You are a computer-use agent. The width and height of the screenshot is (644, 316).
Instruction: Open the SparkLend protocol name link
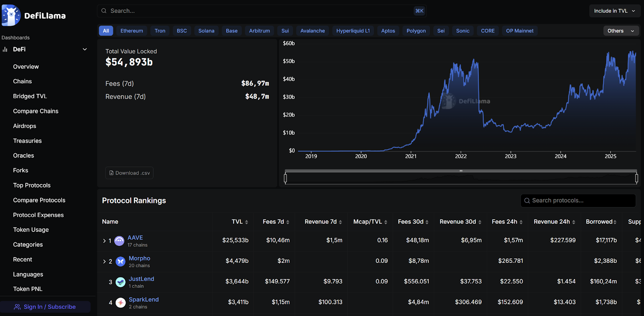pyautogui.click(x=144, y=299)
